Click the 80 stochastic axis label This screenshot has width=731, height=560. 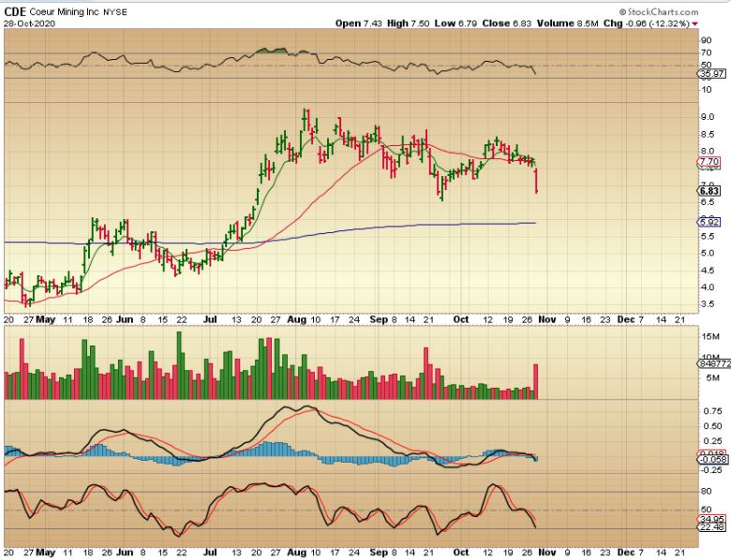coord(707,492)
